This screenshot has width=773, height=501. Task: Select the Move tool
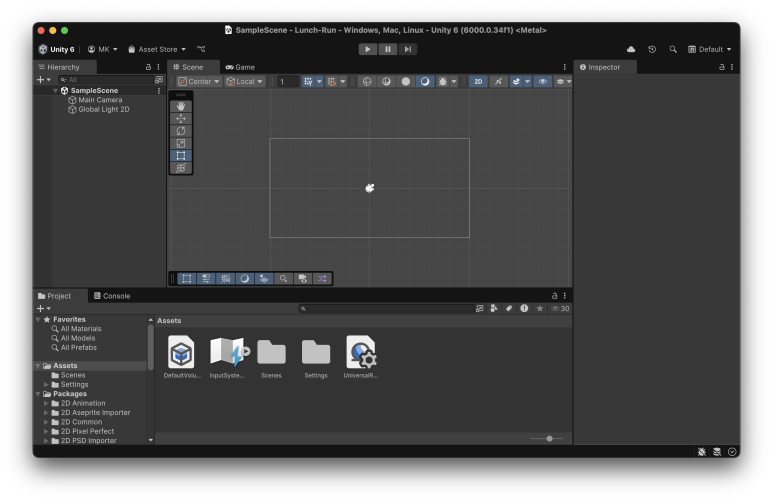tap(181, 118)
